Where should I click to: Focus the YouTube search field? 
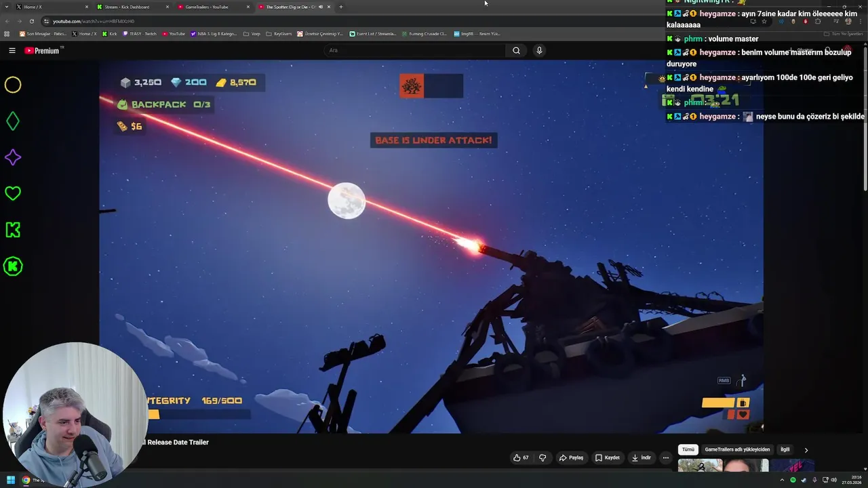point(415,50)
